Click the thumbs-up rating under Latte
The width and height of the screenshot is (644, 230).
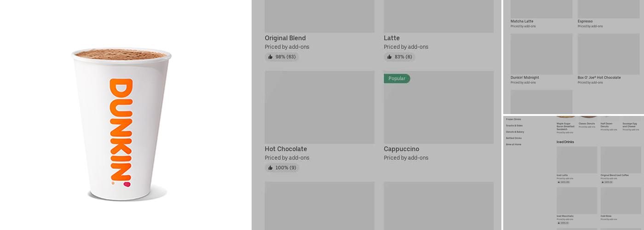pos(399,57)
